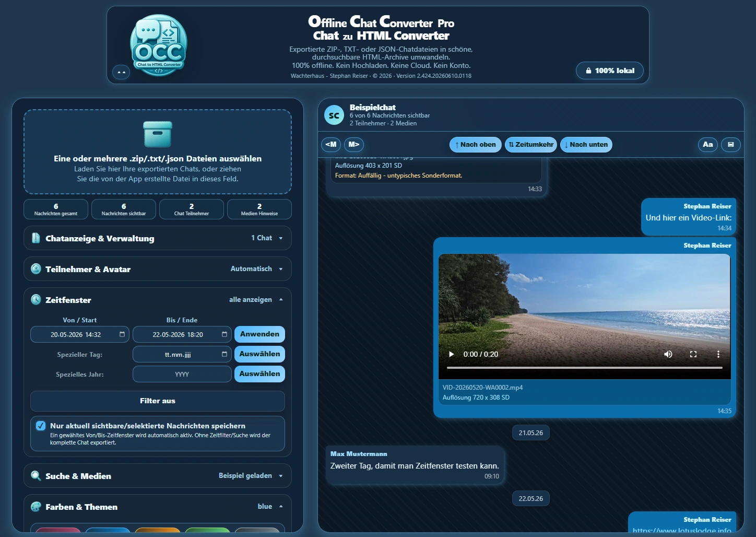Click the Farben & Themen palette icon
This screenshot has height=537, width=756.
tap(36, 507)
